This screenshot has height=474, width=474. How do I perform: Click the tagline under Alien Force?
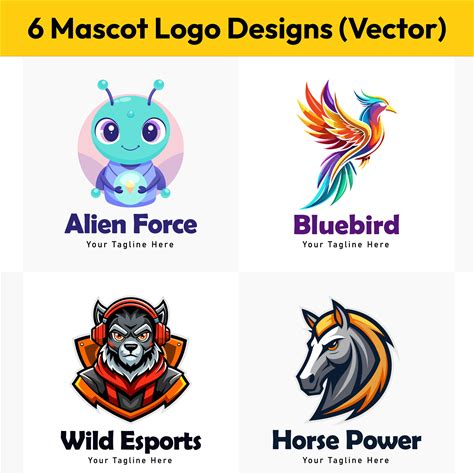(x=130, y=245)
